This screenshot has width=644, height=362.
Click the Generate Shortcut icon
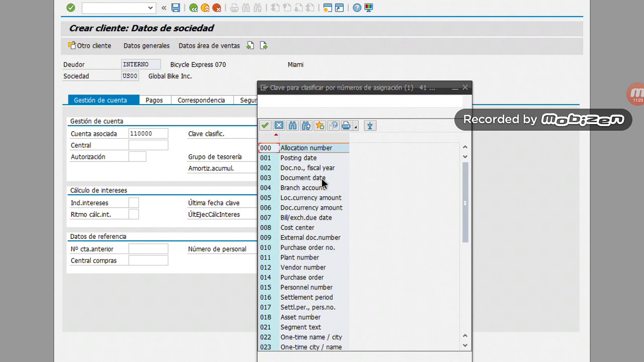pyautogui.click(x=339, y=8)
